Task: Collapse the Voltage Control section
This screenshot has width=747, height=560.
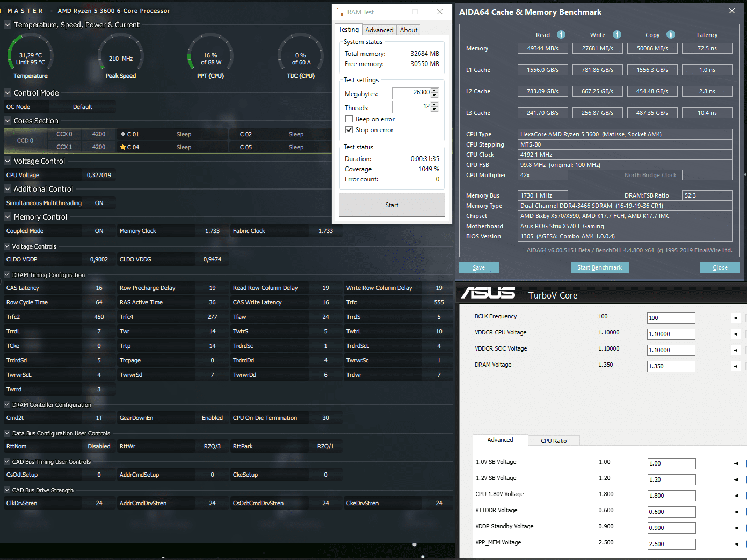Action: pos(8,161)
